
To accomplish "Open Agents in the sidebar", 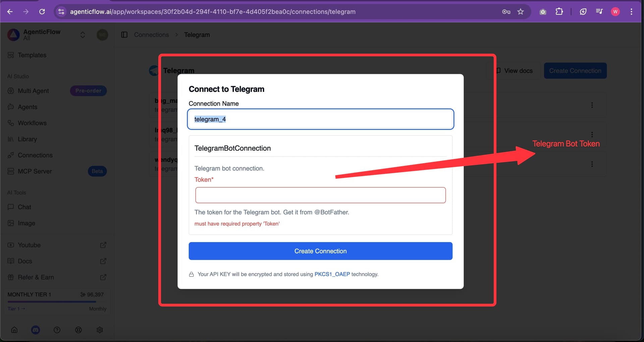I will (x=28, y=107).
